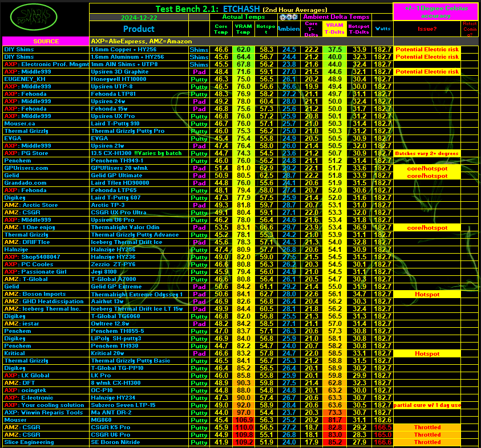Select the magenta Degree Celsius accuracy cell

pyautogui.click(x=436, y=12)
